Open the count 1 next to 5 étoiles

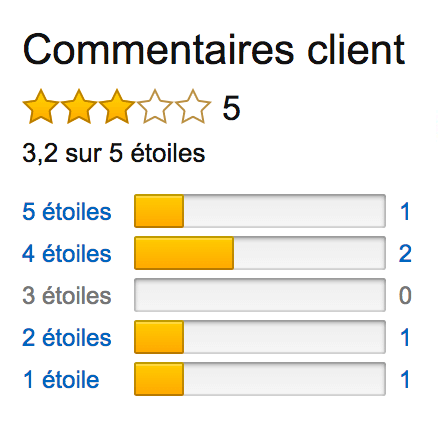[405, 212]
